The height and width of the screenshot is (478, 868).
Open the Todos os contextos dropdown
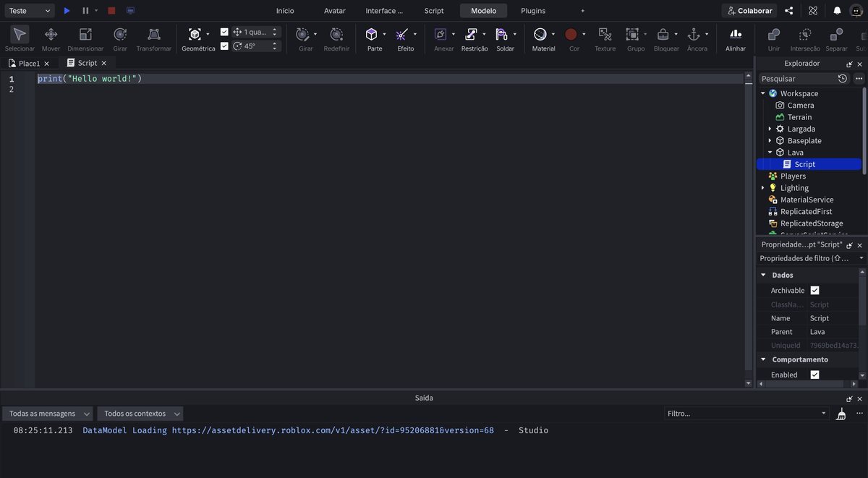click(x=140, y=414)
